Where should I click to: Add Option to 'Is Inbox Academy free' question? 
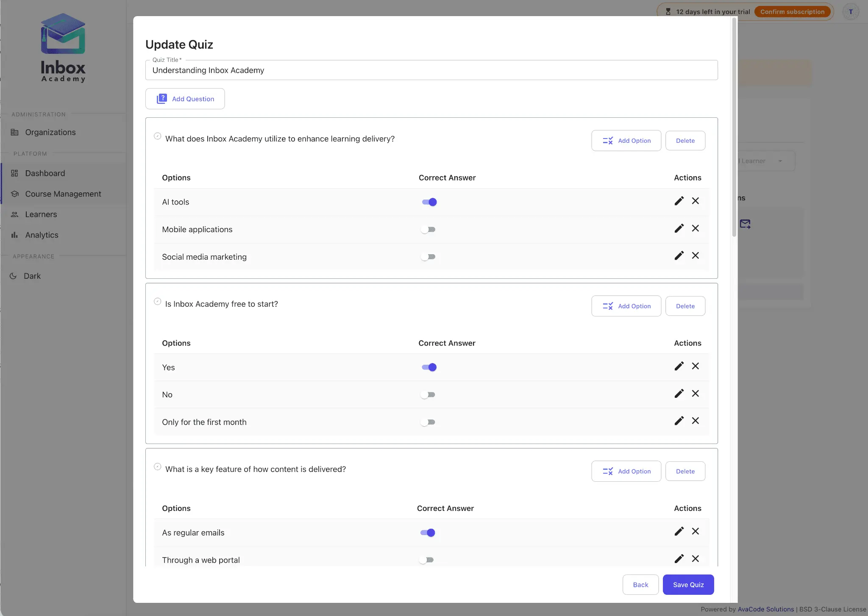click(626, 306)
